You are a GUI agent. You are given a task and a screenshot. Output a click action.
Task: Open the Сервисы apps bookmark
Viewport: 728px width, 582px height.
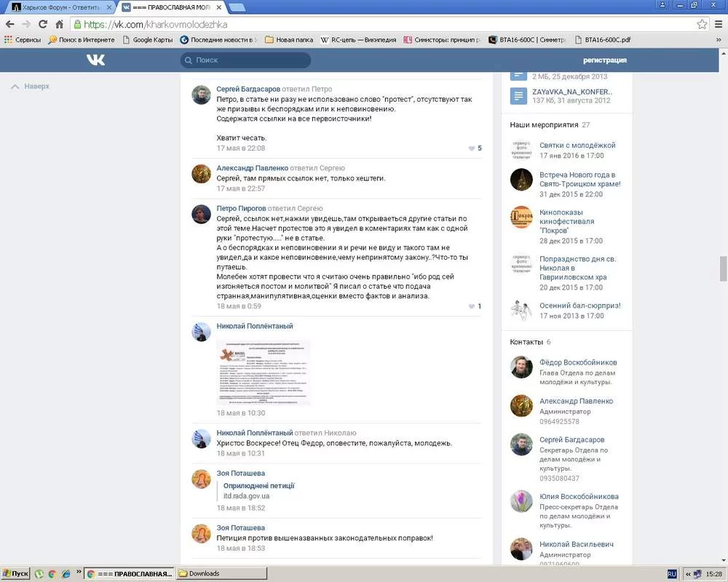pyautogui.click(x=23, y=40)
